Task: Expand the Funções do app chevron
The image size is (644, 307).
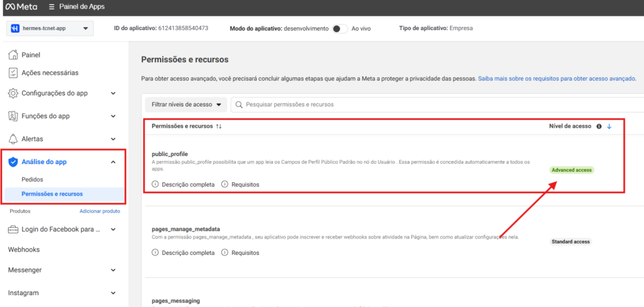Action: 113,116
